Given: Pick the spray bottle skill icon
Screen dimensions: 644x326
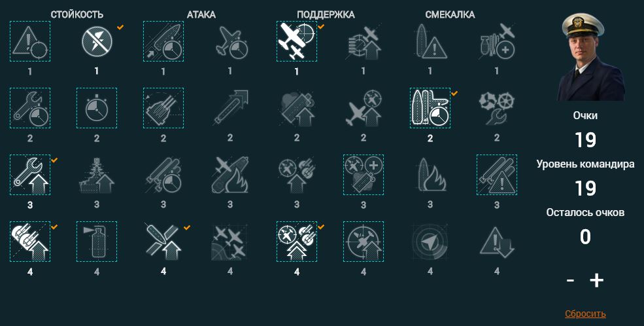Looking at the screenshot, I should click(97, 242).
